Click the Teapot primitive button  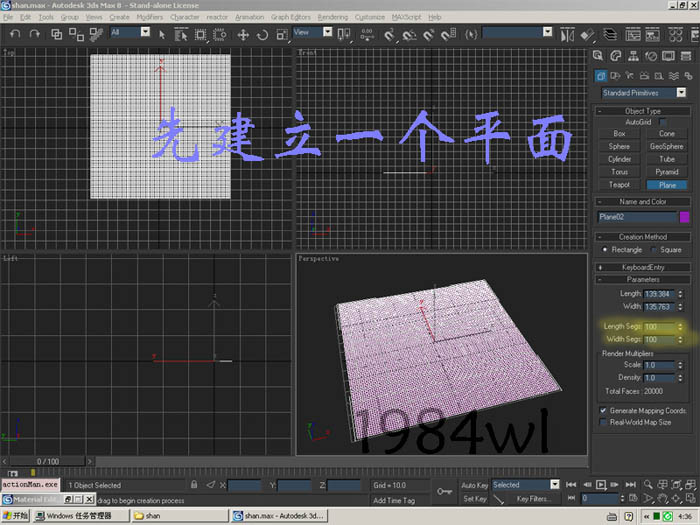(x=619, y=184)
